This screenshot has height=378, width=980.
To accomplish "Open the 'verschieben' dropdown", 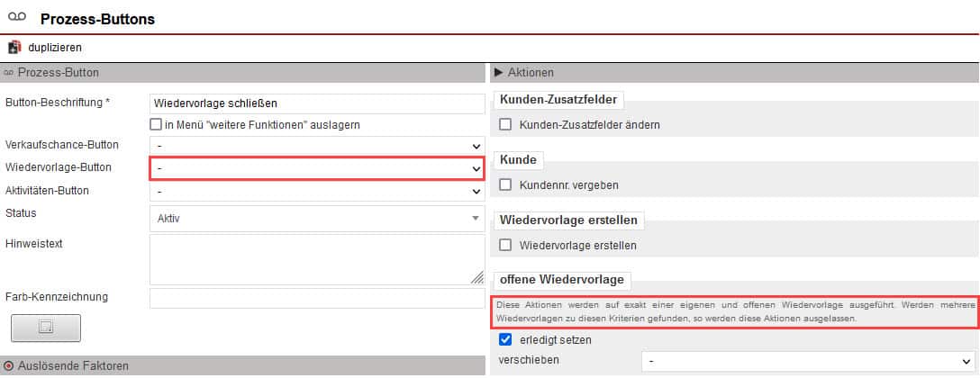I will coord(809,361).
